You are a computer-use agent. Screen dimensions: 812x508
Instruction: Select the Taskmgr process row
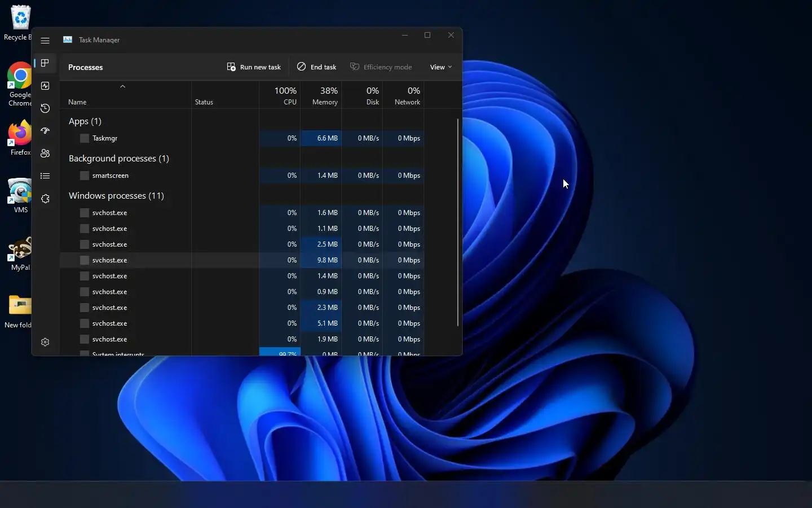pos(242,138)
